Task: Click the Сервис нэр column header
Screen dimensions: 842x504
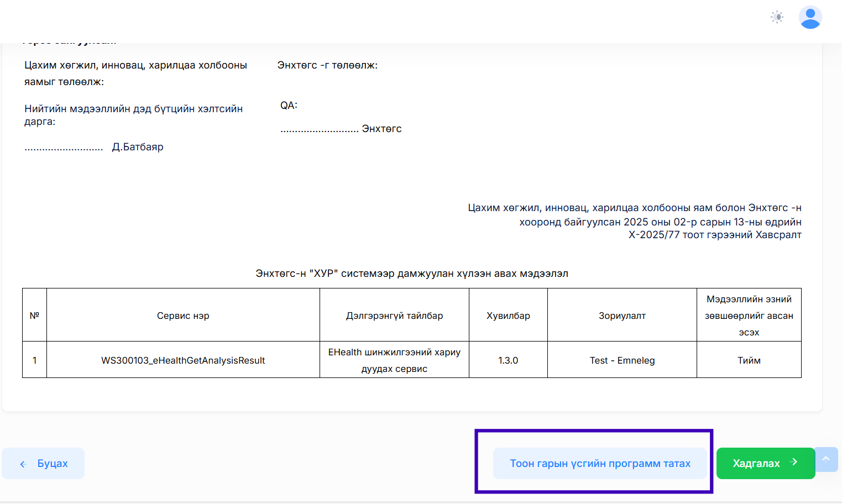Action: click(183, 316)
